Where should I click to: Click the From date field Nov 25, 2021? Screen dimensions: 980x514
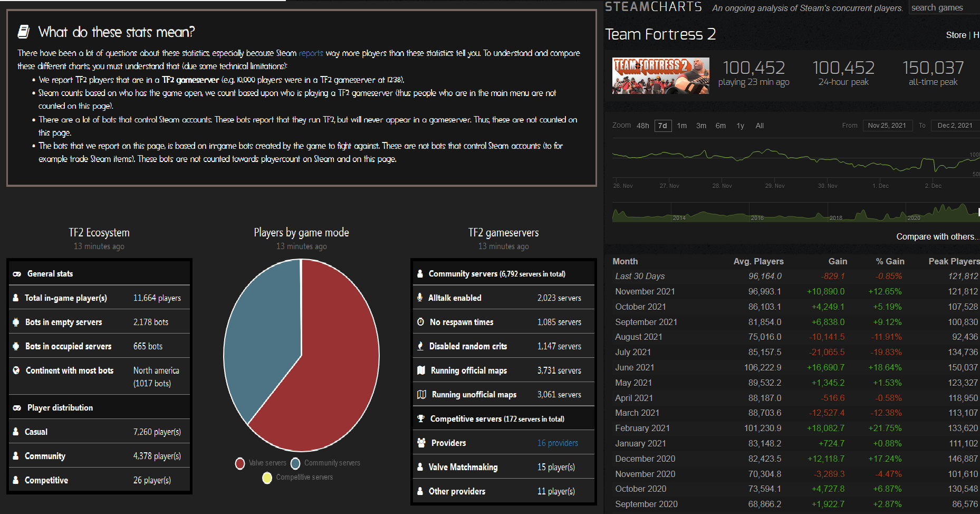tap(887, 126)
